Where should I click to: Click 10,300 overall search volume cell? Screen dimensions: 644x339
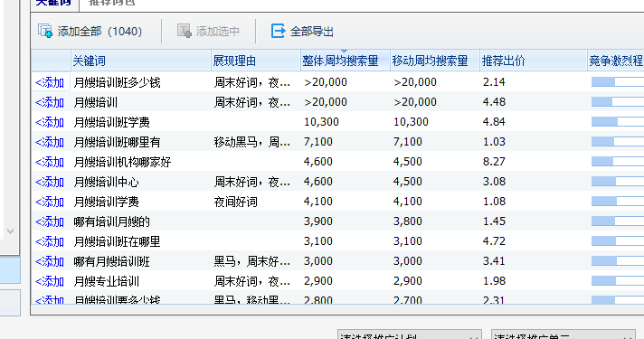click(x=321, y=122)
